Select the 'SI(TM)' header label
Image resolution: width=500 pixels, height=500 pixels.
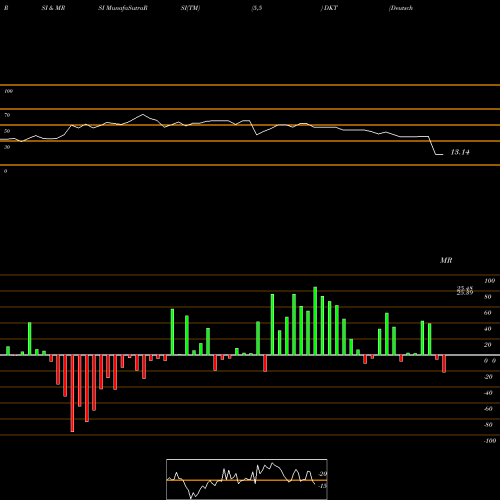pyautogui.click(x=190, y=8)
